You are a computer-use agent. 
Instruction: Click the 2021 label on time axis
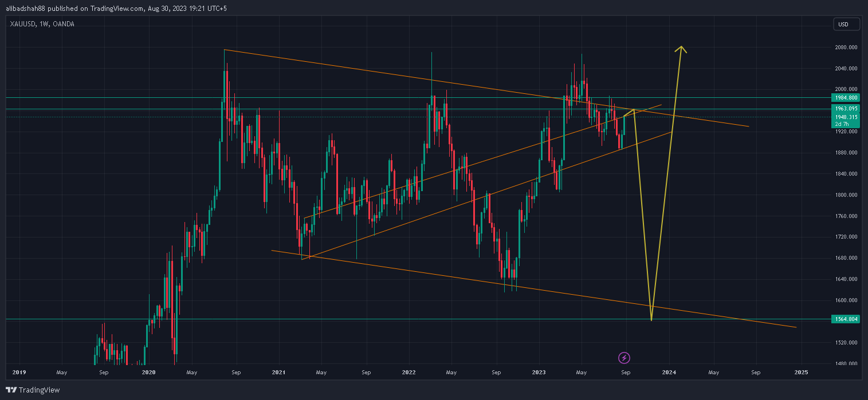pos(278,373)
